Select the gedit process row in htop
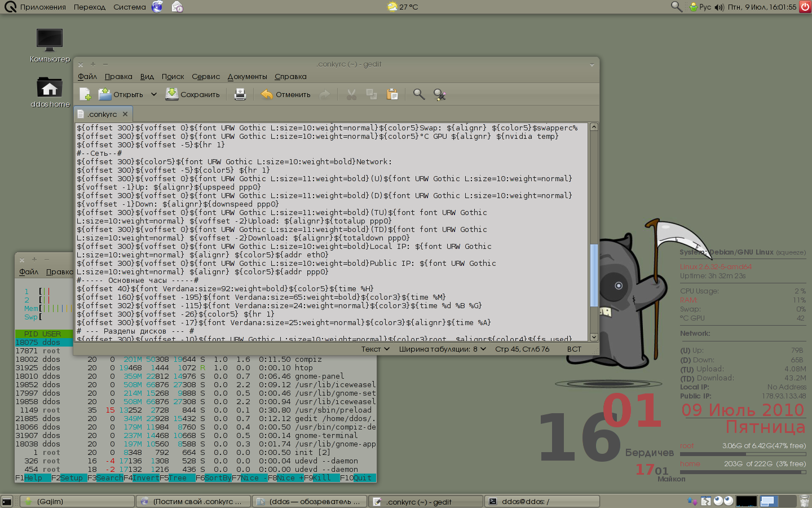Screen dimensions: 812x508 point(195,418)
